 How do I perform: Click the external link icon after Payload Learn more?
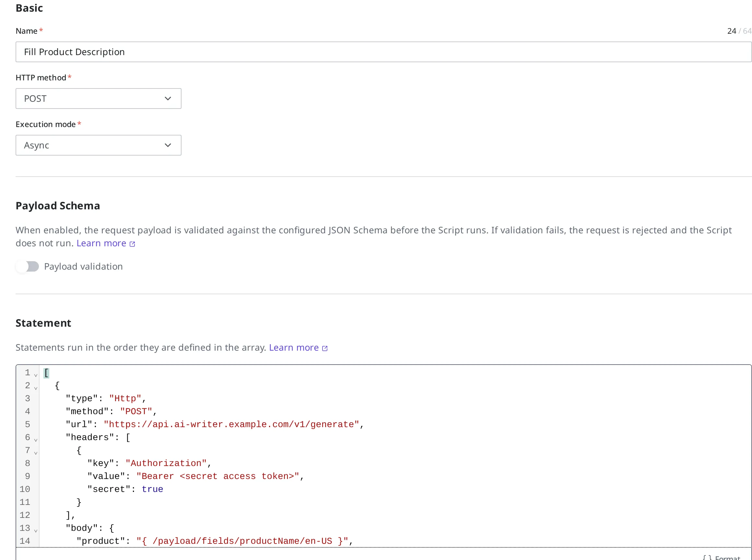[x=132, y=244]
